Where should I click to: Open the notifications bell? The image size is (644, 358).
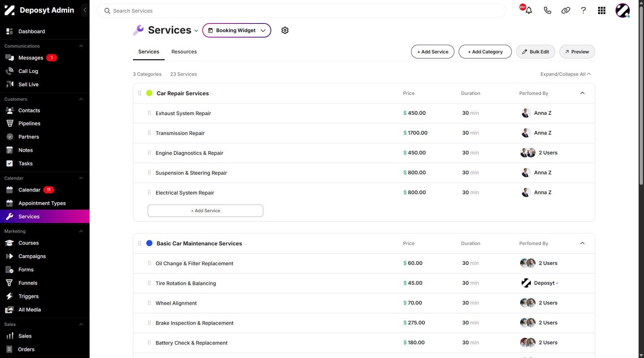pyautogui.click(x=529, y=10)
